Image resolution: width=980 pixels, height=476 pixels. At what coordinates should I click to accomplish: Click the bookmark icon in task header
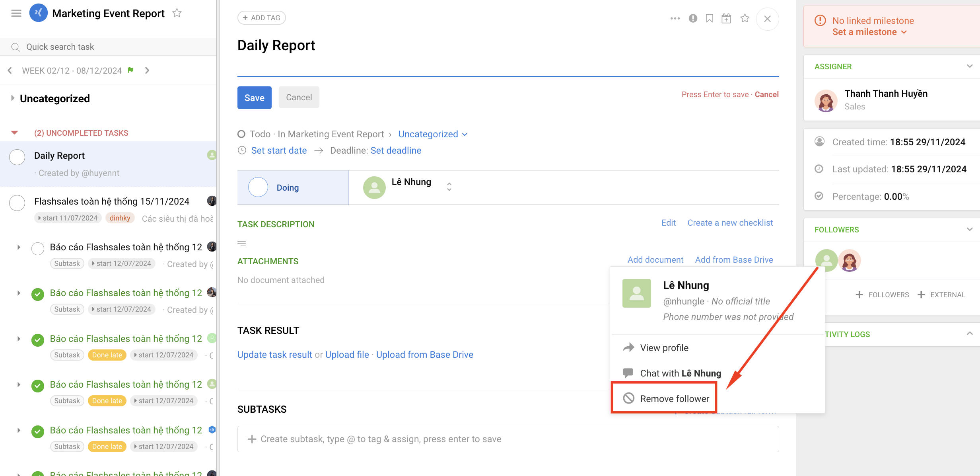[x=710, y=18]
